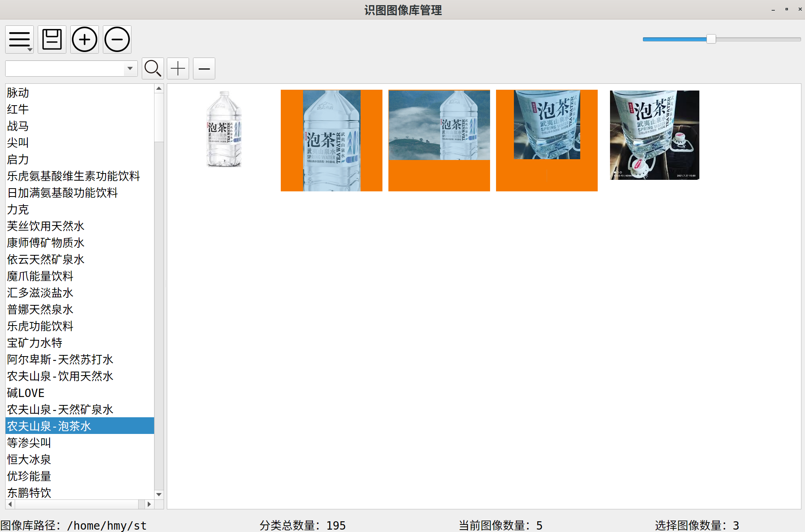Click the 分类总数量: 195 status text
Viewport: 805px width, 532px height.
click(303, 525)
